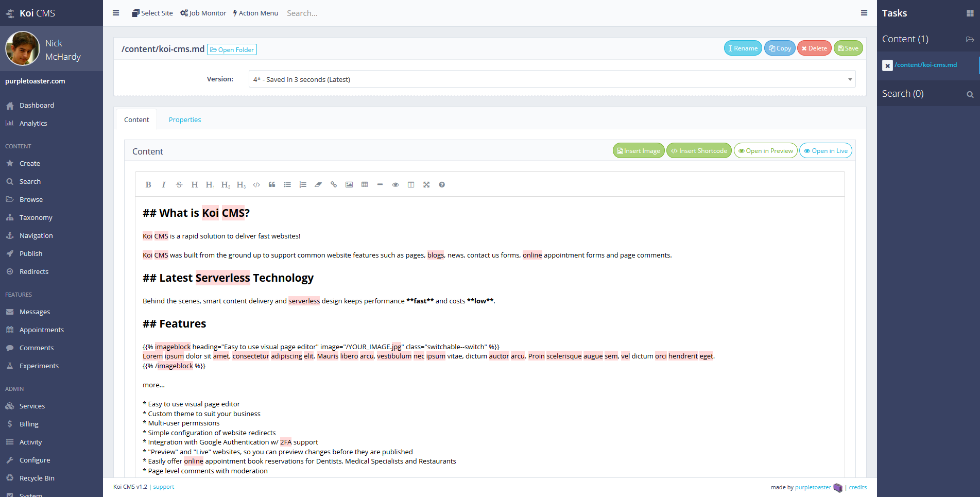Viewport: 980px width, 497px height.
Task: Select the Content tab
Action: click(x=136, y=119)
